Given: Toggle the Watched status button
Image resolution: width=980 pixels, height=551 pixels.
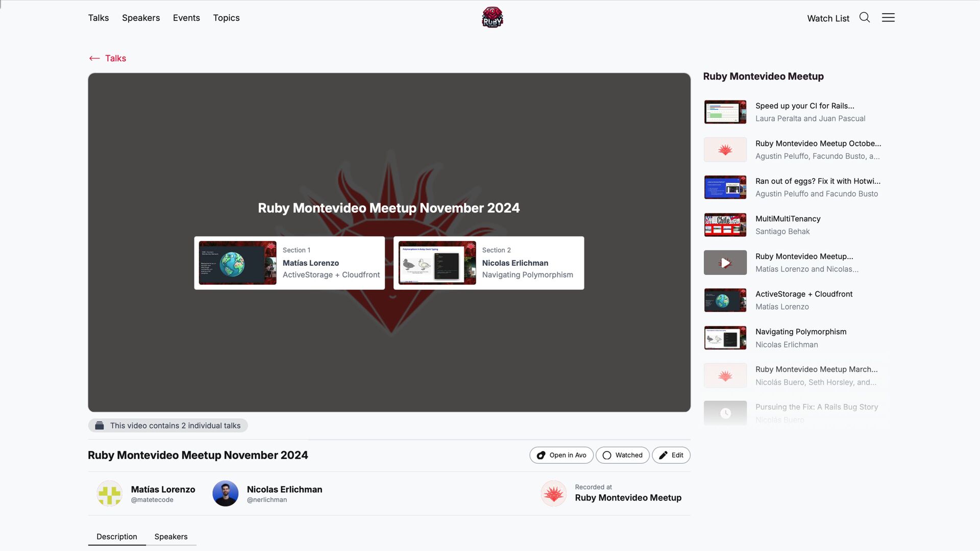Looking at the screenshot, I should coord(622,455).
